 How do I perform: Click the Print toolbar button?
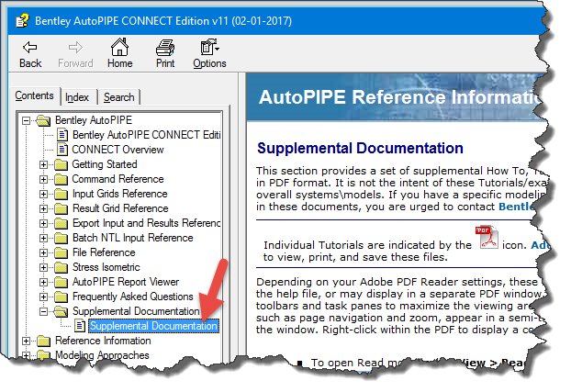coord(165,54)
